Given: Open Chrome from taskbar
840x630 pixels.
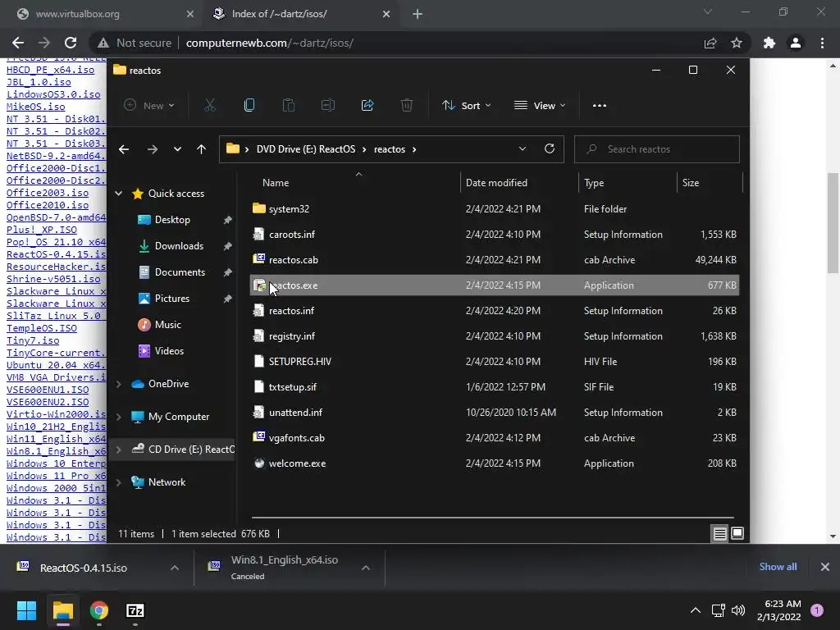Looking at the screenshot, I should pyautogui.click(x=99, y=610).
